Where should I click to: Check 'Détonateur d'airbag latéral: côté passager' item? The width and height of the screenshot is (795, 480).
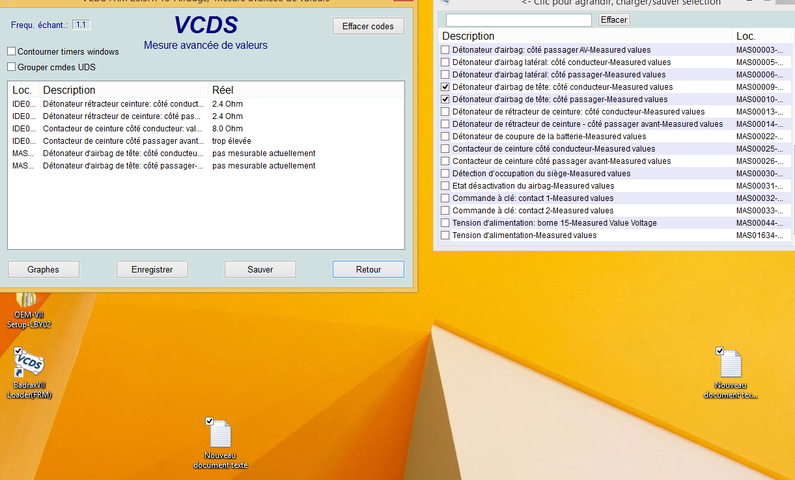pyautogui.click(x=445, y=75)
